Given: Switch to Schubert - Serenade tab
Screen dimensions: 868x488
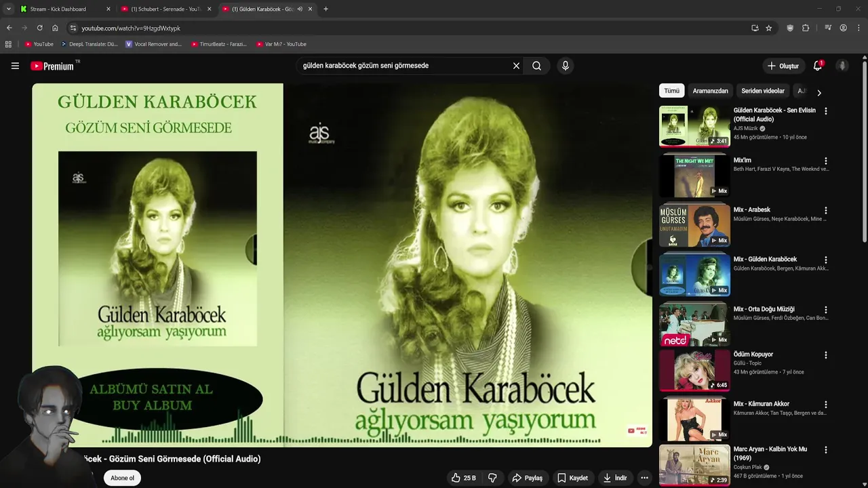Looking at the screenshot, I should (166, 9).
